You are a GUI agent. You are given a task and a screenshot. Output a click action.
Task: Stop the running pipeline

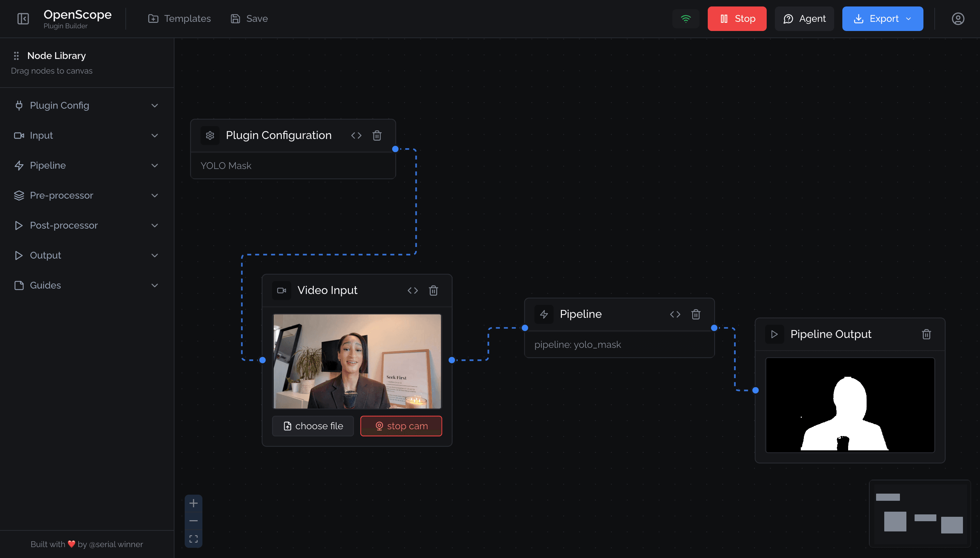pyautogui.click(x=737, y=18)
